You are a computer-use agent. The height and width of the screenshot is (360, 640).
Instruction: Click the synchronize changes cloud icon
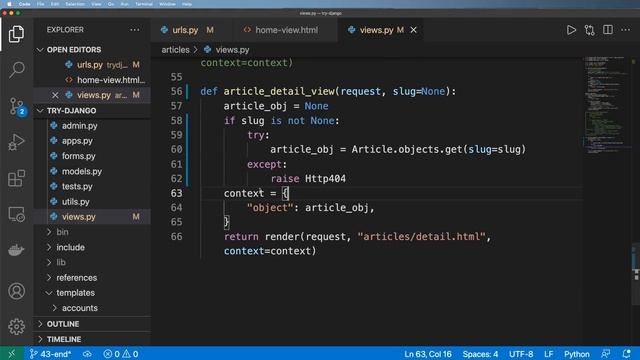pyautogui.click(x=87, y=354)
